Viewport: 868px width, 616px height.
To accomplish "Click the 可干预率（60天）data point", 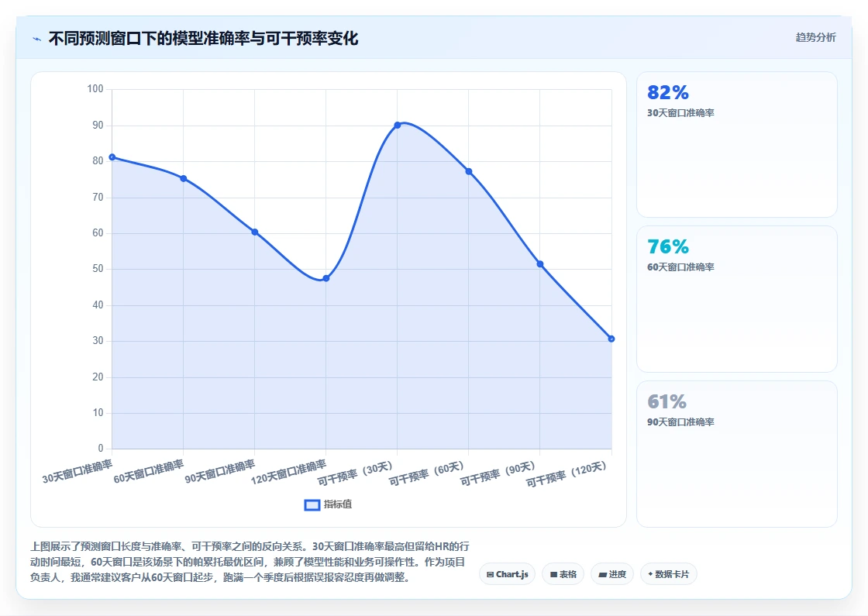I will [469, 171].
